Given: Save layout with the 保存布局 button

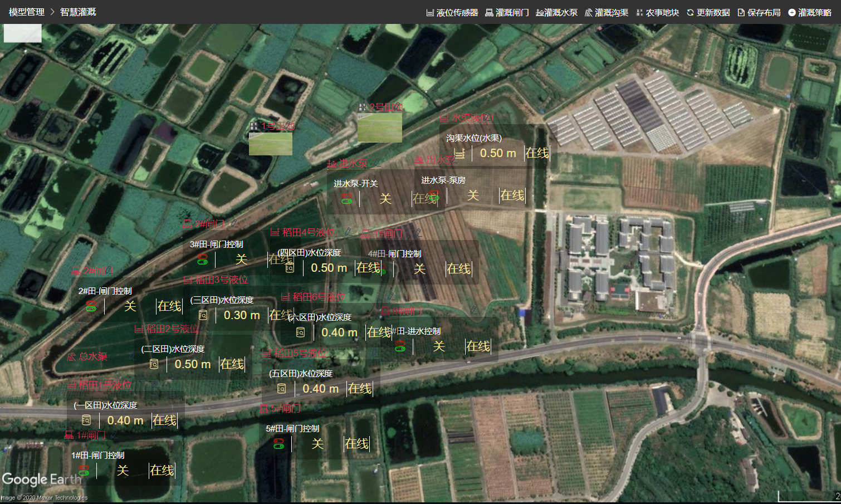Looking at the screenshot, I should (759, 12).
